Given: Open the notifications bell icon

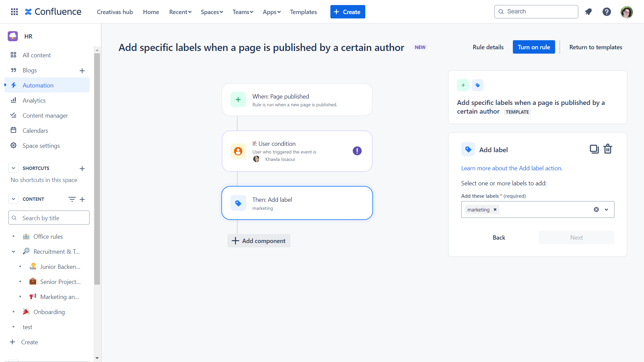Looking at the screenshot, I should [x=588, y=12].
